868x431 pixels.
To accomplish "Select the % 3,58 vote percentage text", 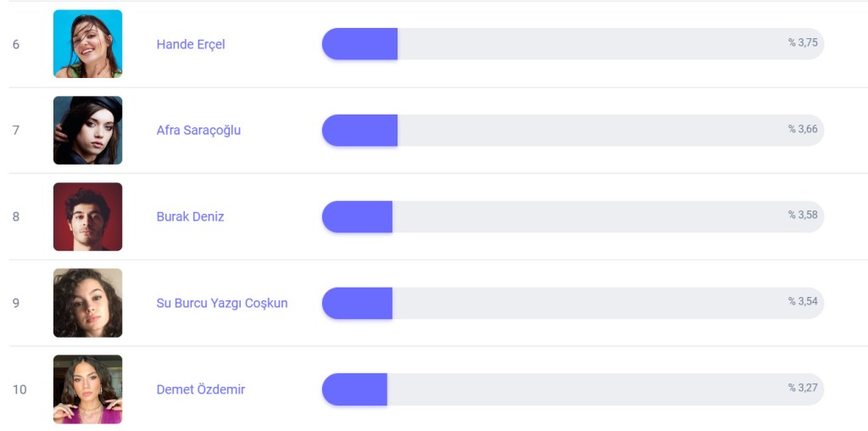I will click(x=803, y=215).
